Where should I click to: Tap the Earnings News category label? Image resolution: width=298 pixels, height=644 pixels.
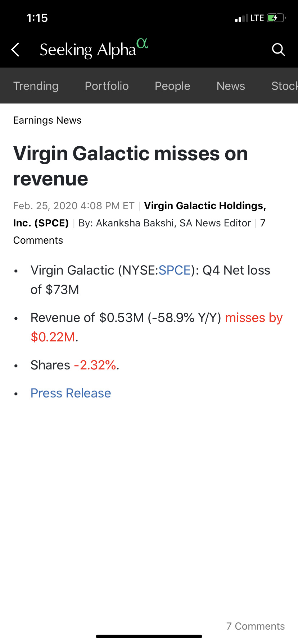pyautogui.click(x=48, y=120)
